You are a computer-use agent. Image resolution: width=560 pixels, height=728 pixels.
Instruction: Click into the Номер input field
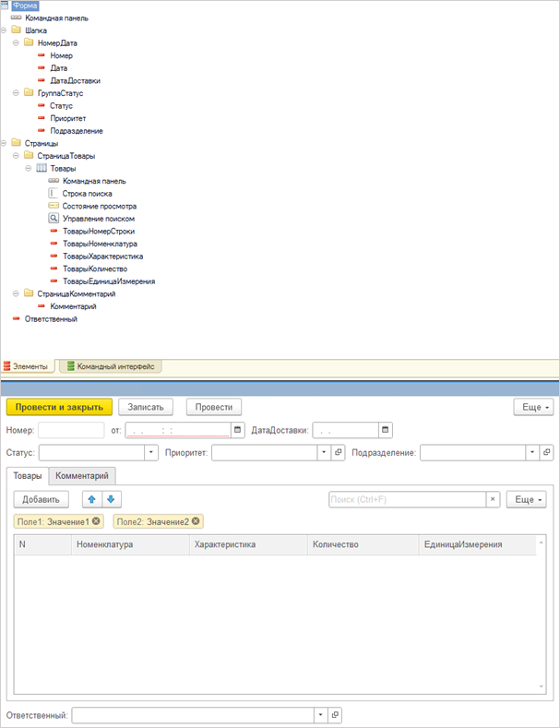pyautogui.click(x=71, y=430)
